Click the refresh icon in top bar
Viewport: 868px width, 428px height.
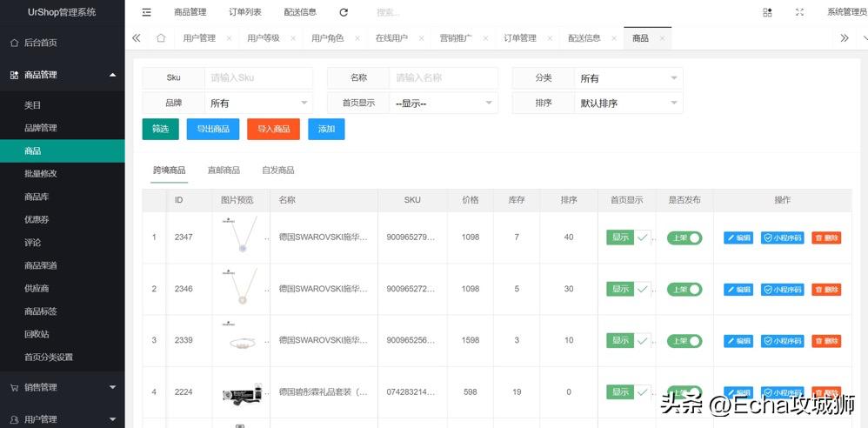click(344, 12)
